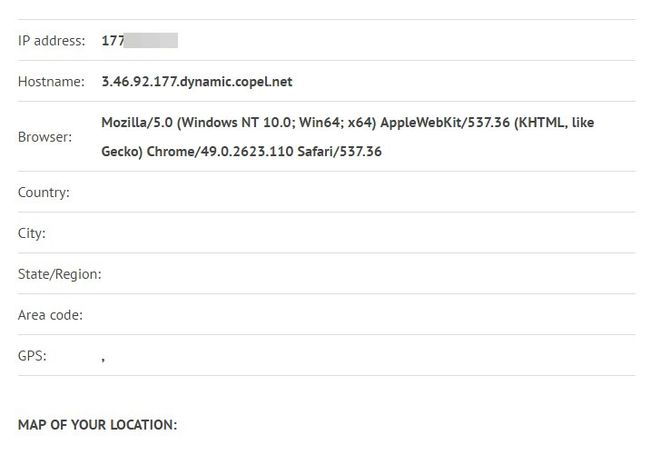The height and width of the screenshot is (455, 660).
Task: Click the comma in the GPS value
Action: (x=103, y=359)
